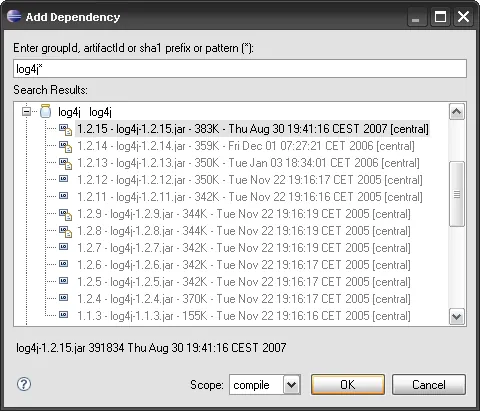Select the 1.2.11 - log4j-1.2.11.jar entry

click(x=250, y=197)
